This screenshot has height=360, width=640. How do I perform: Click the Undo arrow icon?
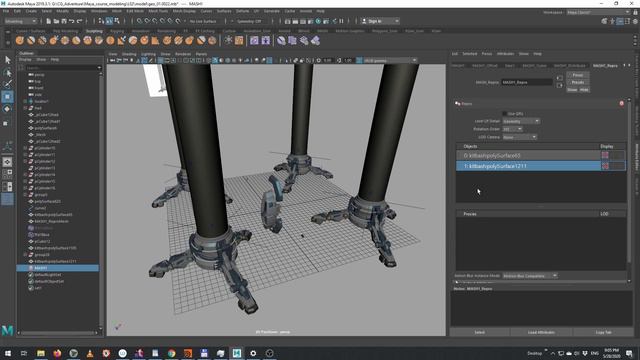coord(72,21)
